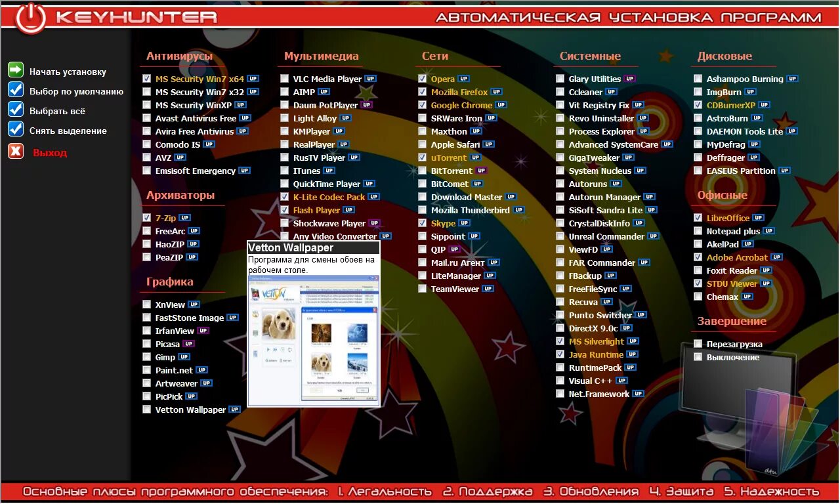Click the green arrow Start installation icon
The height and width of the screenshot is (504, 840).
click(16, 70)
